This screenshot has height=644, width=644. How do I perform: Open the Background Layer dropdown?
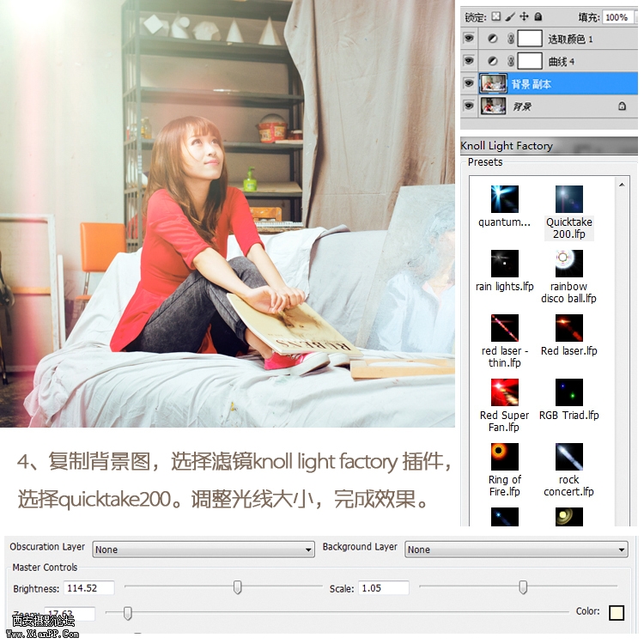click(x=516, y=550)
